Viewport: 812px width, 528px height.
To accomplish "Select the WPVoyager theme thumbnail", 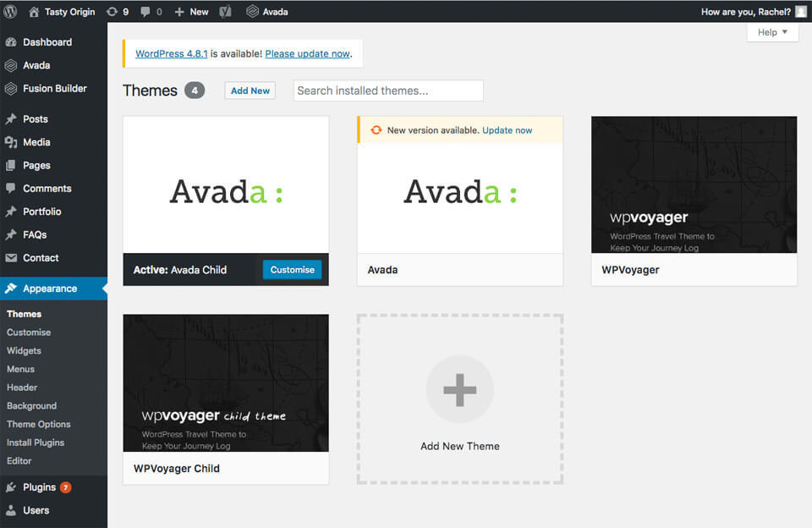I will click(x=694, y=185).
